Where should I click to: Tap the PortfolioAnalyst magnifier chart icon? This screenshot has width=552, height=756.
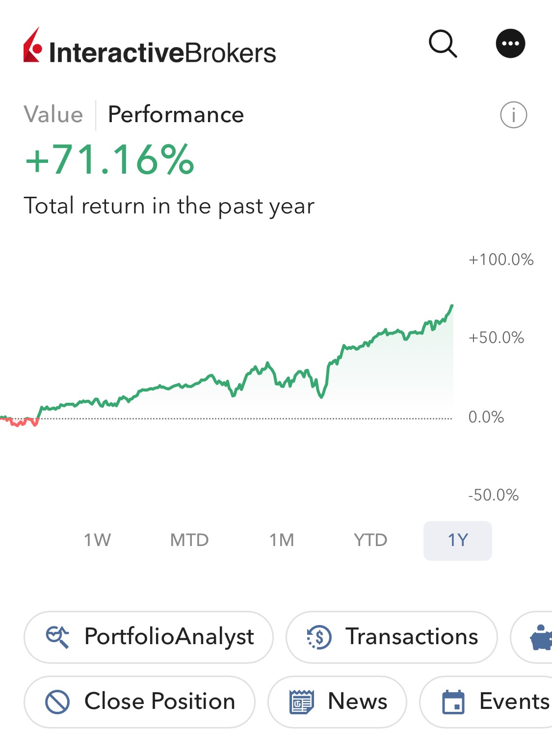click(x=57, y=637)
